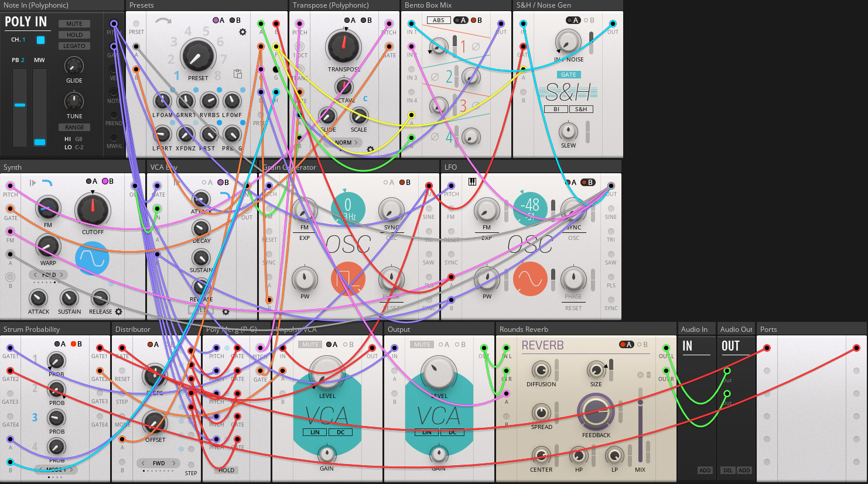
Task: Mute the Impulse VCA block
Action: click(310, 345)
